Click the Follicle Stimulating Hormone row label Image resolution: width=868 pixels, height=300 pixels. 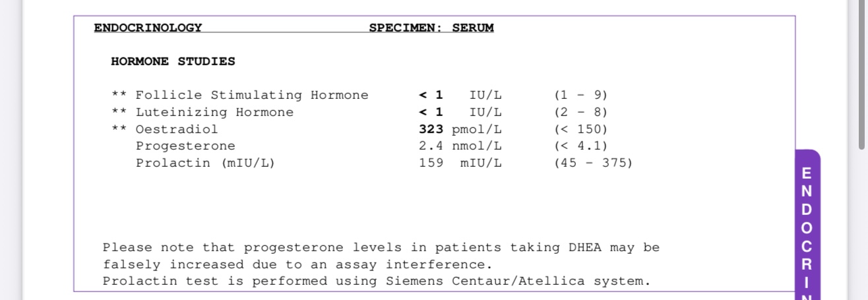click(252, 95)
